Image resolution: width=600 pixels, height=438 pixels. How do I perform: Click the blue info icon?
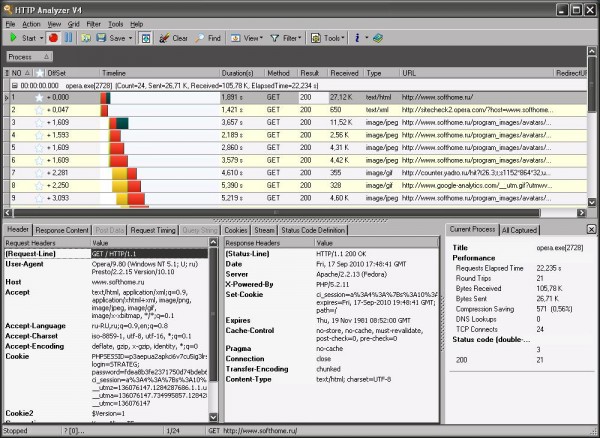tap(357, 38)
